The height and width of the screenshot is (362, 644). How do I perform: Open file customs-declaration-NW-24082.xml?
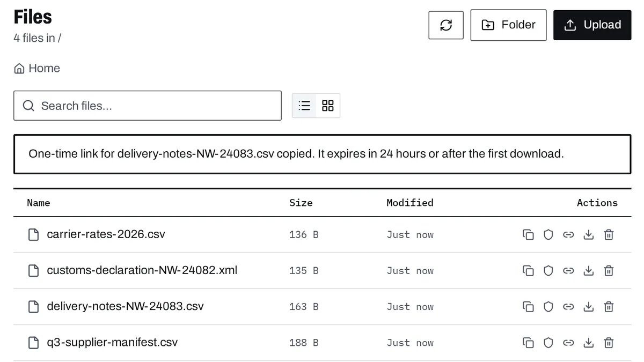142,270
